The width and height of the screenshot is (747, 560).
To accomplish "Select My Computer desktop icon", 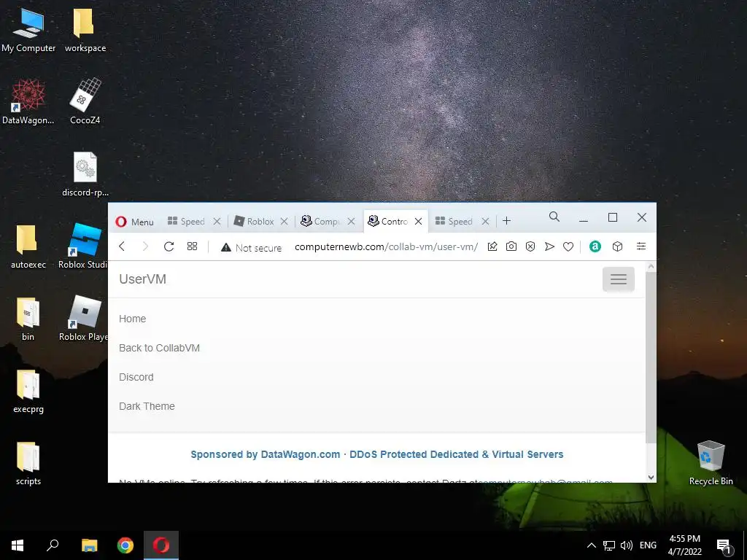I will click(x=28, y=29).
